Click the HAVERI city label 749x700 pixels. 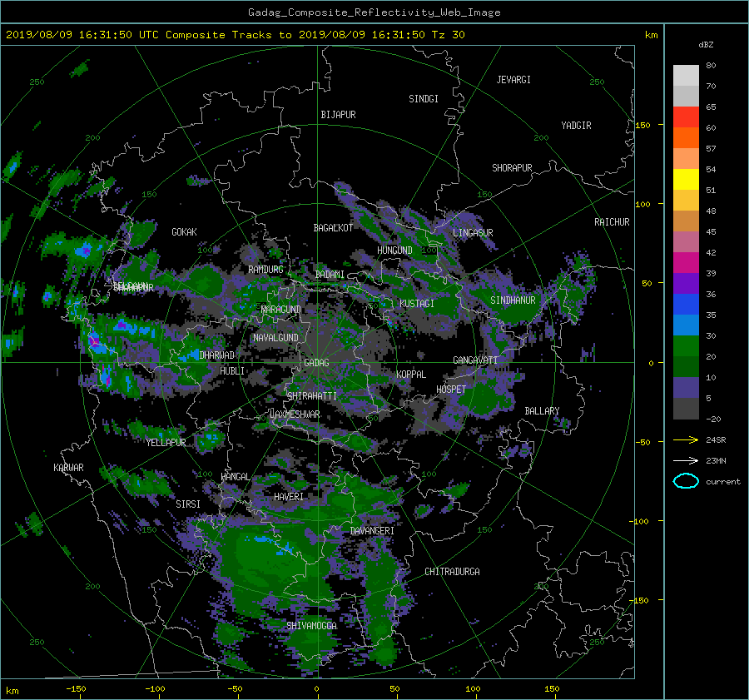[289, 497]
